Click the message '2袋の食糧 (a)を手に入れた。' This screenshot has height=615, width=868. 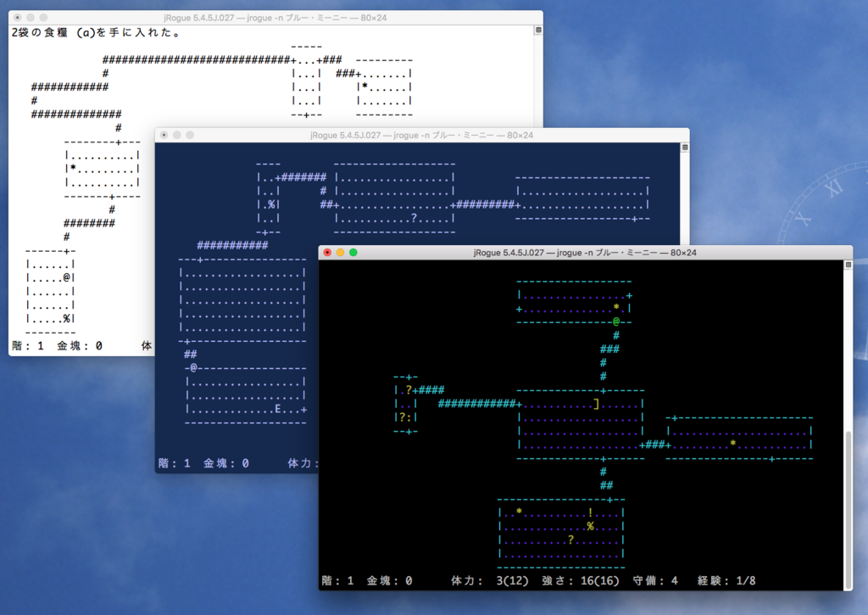click(97, 33)
